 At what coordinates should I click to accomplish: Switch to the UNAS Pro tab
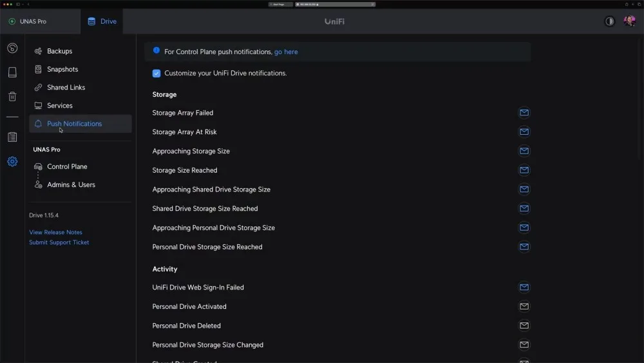40,21
